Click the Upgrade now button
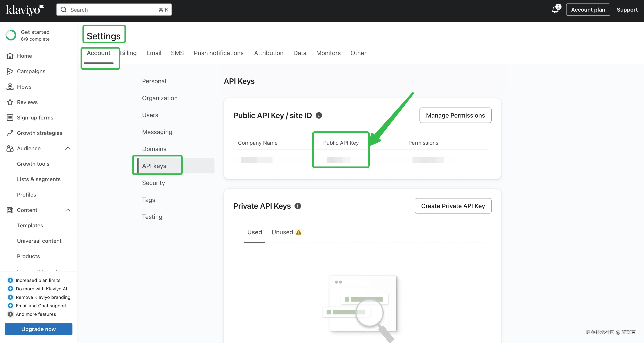 tap(39, 329)
